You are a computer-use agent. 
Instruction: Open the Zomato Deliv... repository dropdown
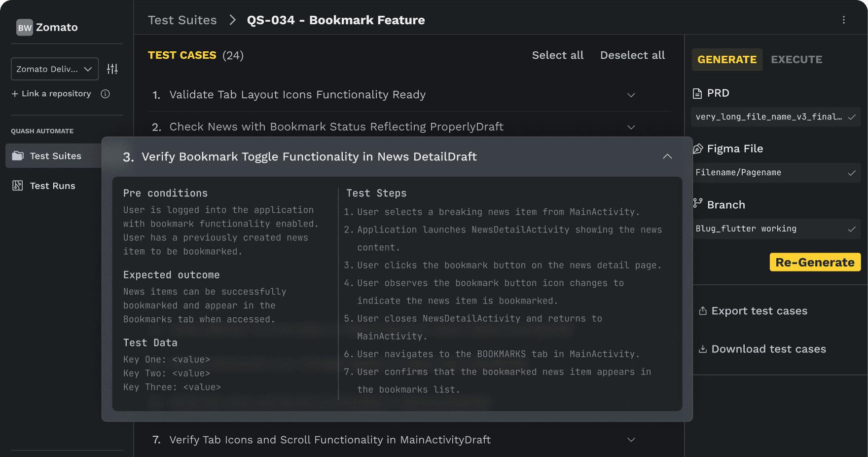(55, 69)
